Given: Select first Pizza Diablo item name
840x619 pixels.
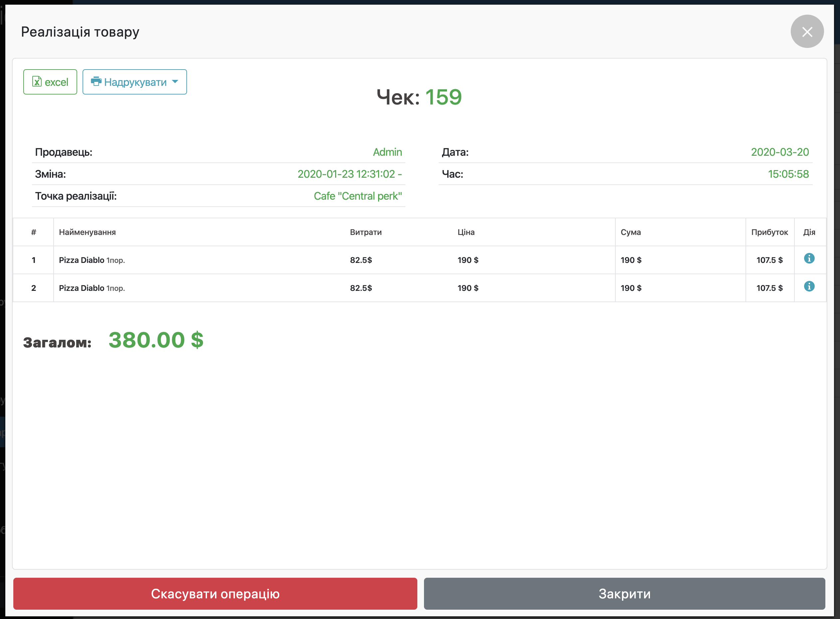Looking at the screenshot, I should (x=82, y=260).
